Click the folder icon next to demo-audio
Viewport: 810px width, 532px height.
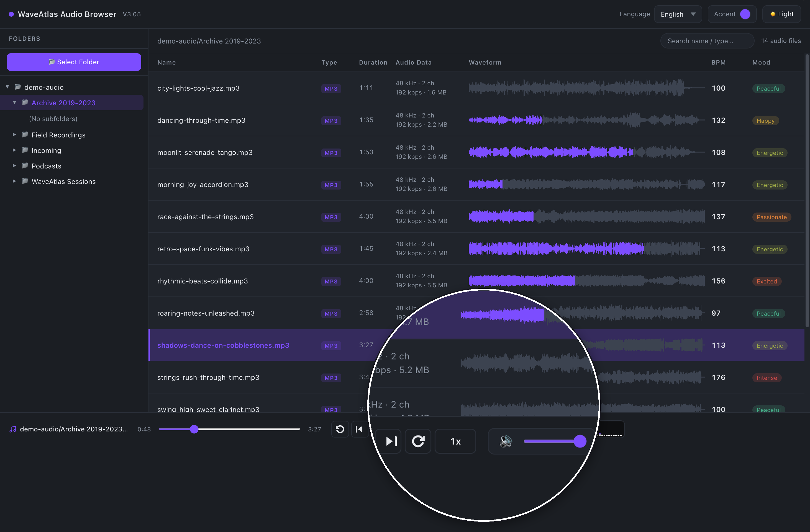tap(18, 87)
